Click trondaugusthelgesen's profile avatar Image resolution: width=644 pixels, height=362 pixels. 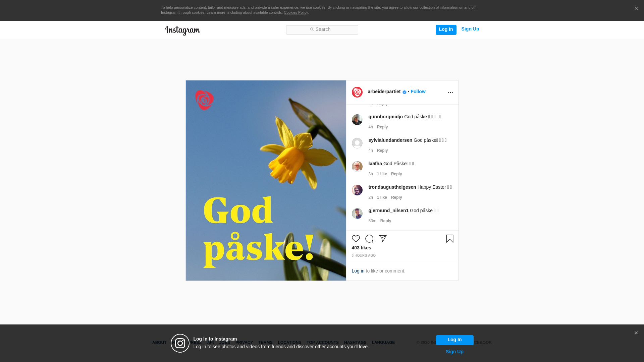pos(357,190)
